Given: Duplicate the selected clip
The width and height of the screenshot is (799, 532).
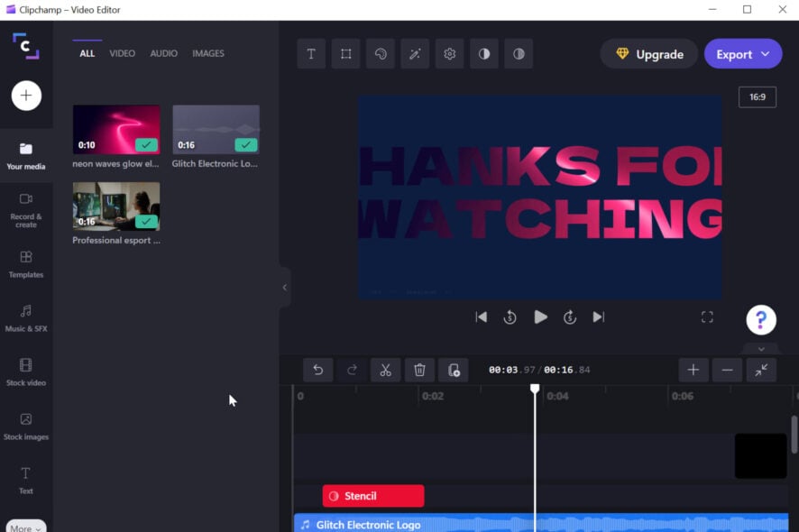Looking at the screenshot, I should [453, 370].
